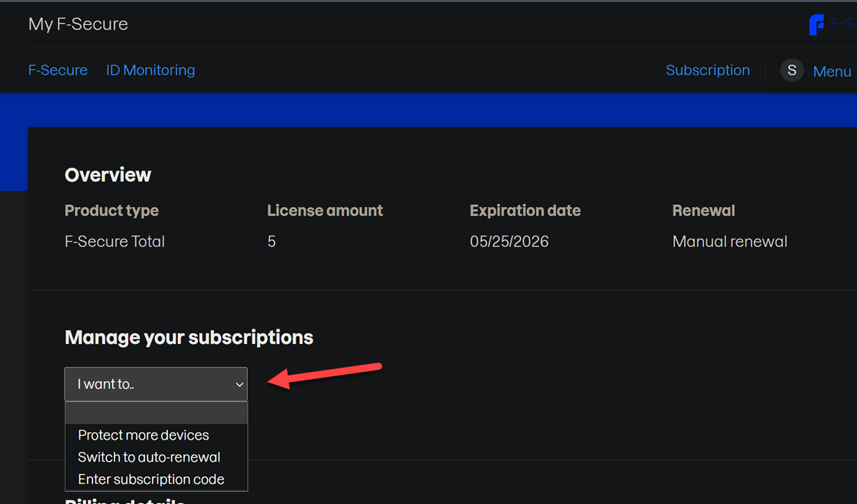Open the Subscription link in header
Viewport: 857px width, 504px height.
pos(708,70)
